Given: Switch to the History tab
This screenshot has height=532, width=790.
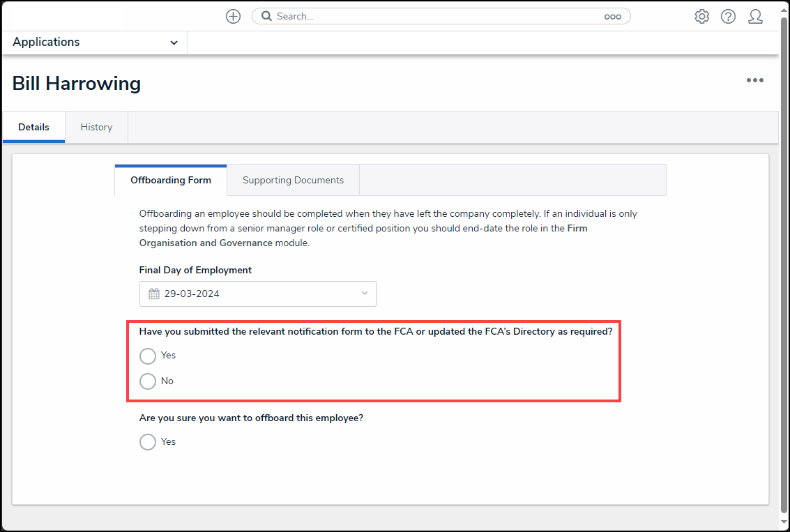Looking at the screenshot, I should 96,127.
